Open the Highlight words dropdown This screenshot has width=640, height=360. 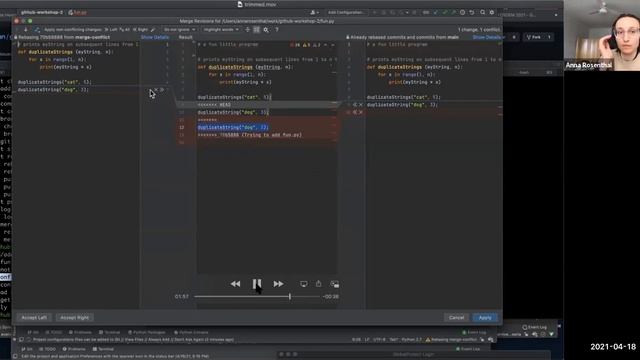[x=221, y=30]
